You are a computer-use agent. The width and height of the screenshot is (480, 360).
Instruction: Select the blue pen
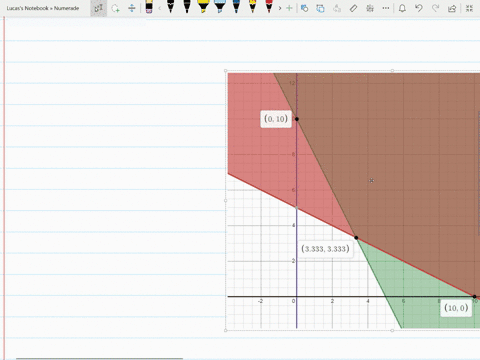click(x=236, y=7)
